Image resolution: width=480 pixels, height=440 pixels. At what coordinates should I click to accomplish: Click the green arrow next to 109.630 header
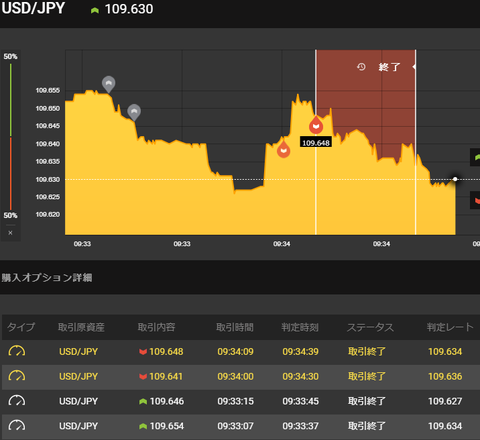[95, 10]
